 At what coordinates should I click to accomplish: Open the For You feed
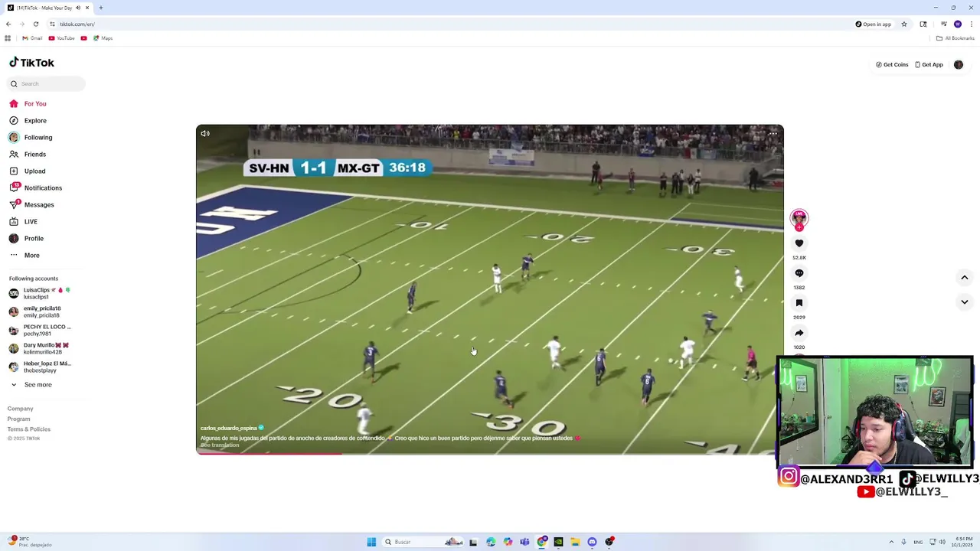pyautogui.click(x=28, y=103)
